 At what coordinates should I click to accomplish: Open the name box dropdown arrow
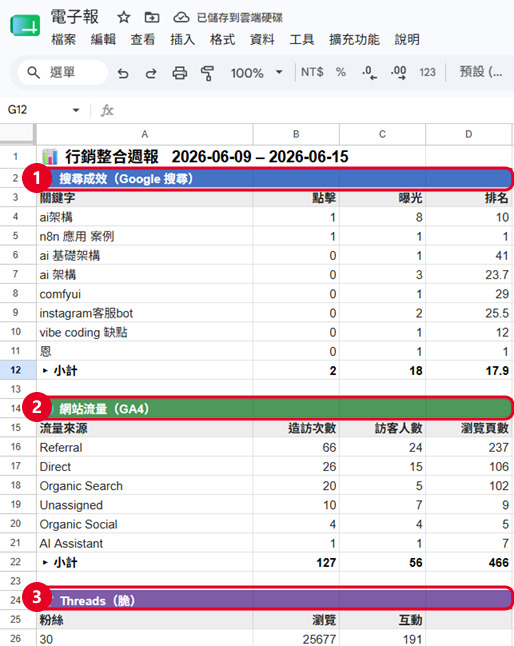(x=76, y=110)
